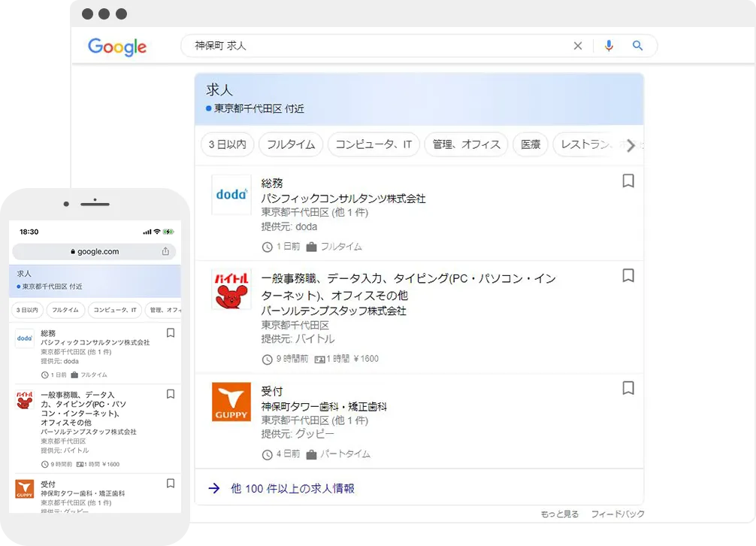Bookmark 総務 listing on the phone

170,333
